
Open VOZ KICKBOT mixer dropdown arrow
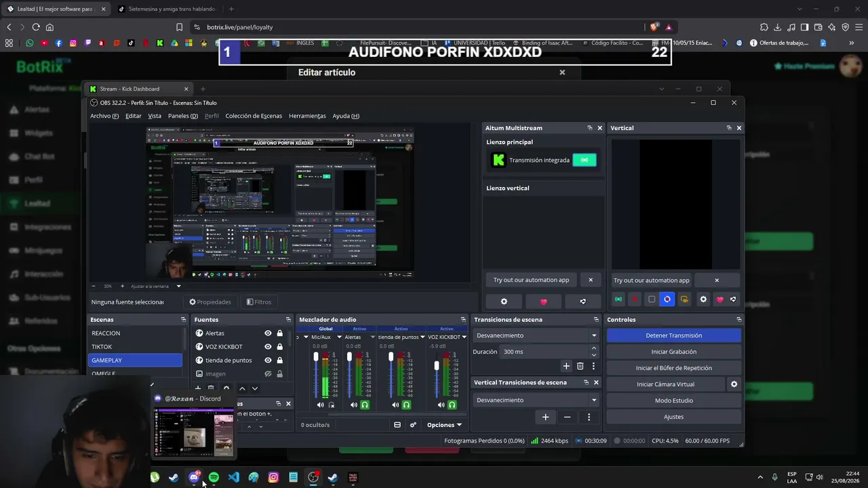point(465,337)
